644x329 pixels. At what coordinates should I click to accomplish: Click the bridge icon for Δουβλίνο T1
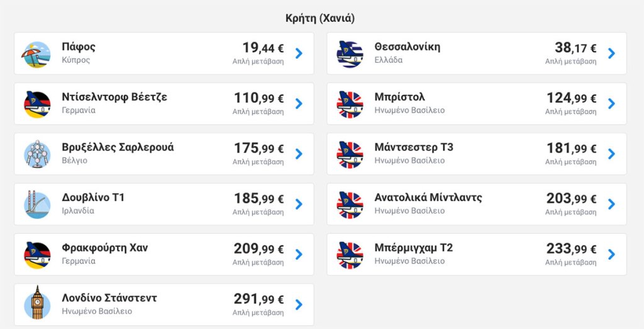37,204
